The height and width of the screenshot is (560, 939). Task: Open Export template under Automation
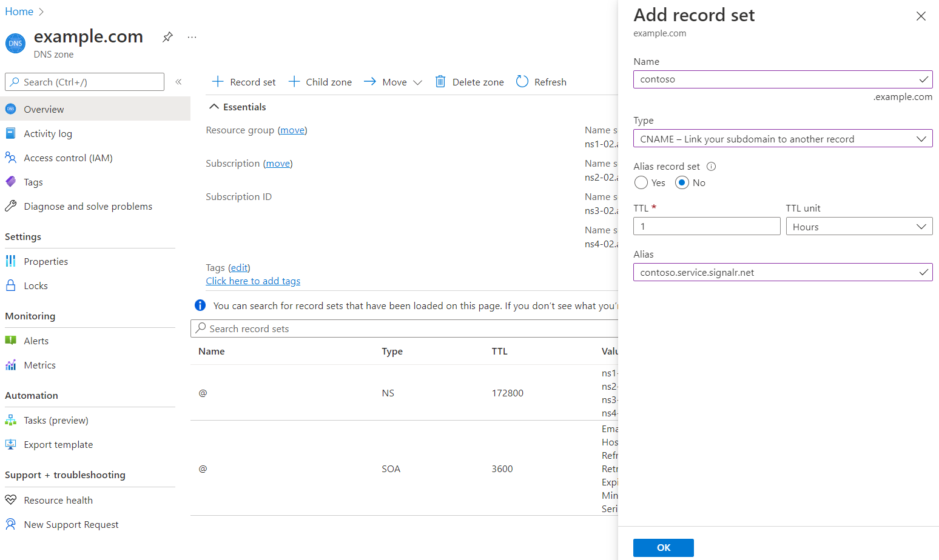click(58, 444)
